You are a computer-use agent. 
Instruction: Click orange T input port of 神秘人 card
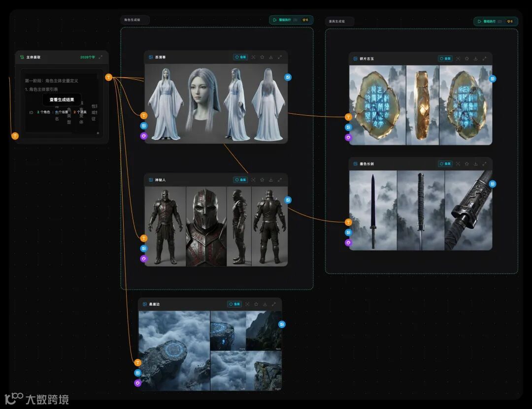[144, 238]
